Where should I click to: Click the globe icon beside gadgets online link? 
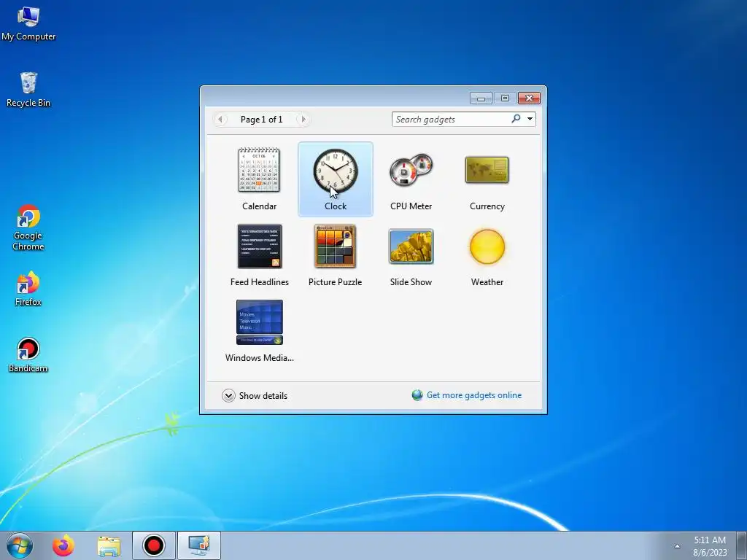tap(417, 395)
